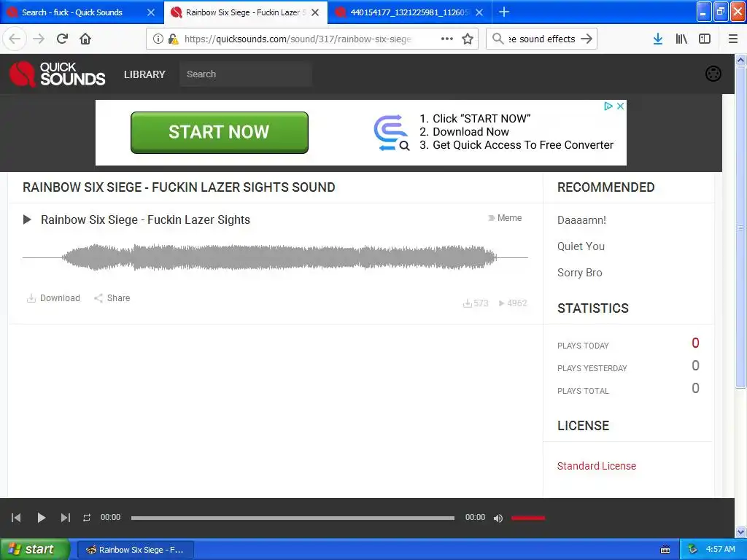Image resolution: width=747 pixels, height=560 pixels.
Task: Click the Meme tag
Action: tap(505, 218)
